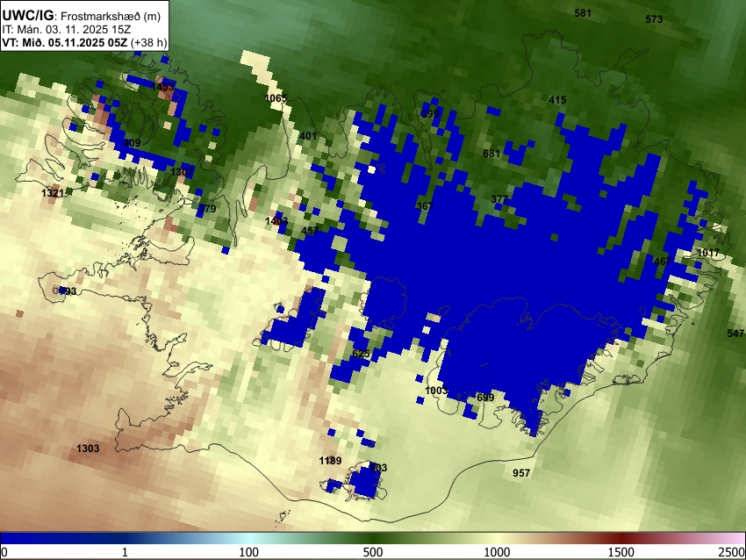This screenshot has width=746, height=560.
Task: Click the map value 1303
Action: click(88, 449)
